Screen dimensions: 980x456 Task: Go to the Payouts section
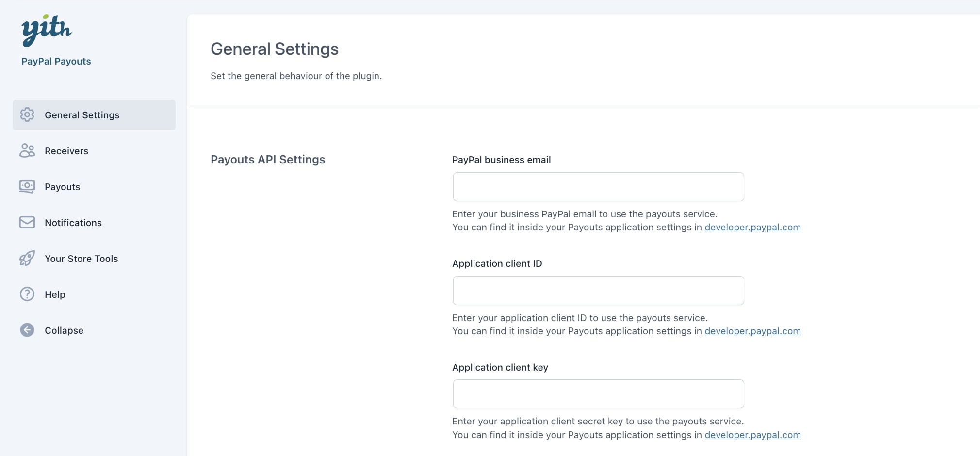94,187
